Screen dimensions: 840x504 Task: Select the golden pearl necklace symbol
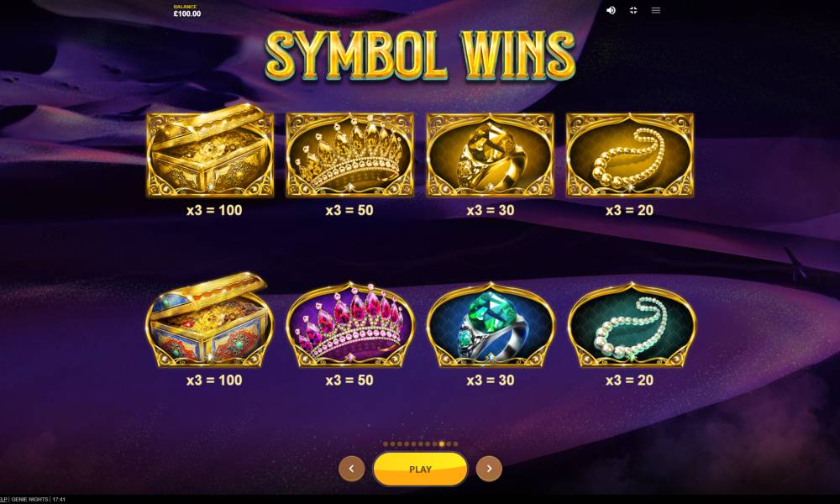[630, 155]
